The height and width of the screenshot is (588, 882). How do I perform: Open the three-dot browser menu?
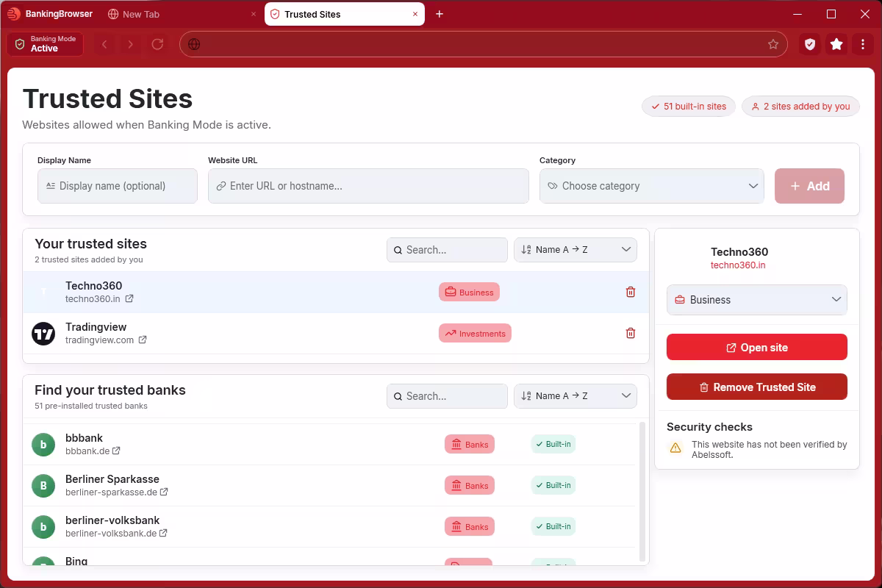pyautogui.click(x=863, y=44)
